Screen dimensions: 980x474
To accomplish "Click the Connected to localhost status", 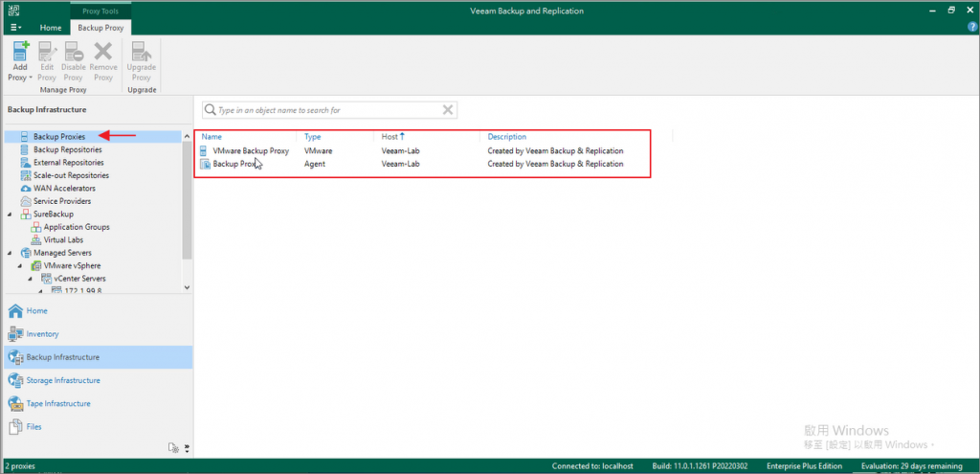I will 592,466.
